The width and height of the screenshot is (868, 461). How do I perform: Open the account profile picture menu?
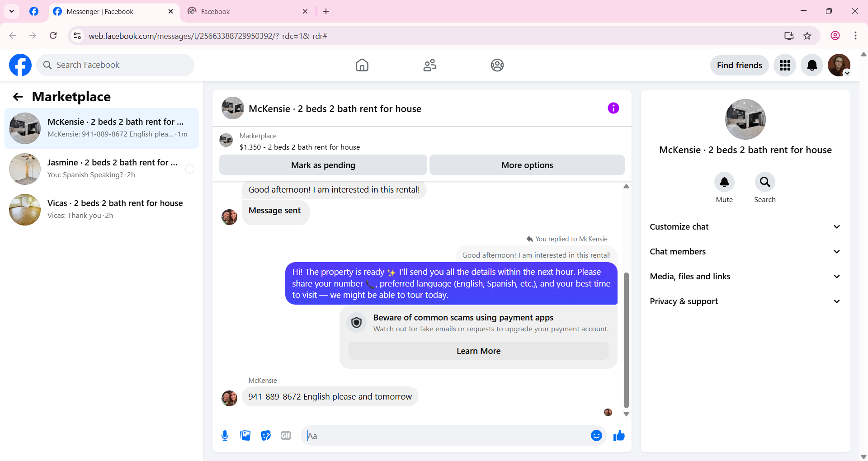tap(839, 65)
